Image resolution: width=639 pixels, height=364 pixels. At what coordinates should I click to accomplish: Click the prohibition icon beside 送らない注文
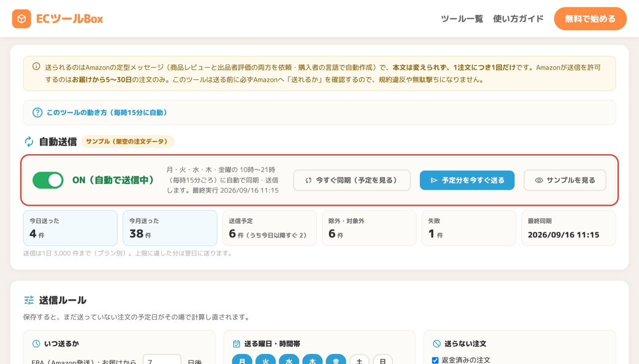pos(437,344)
